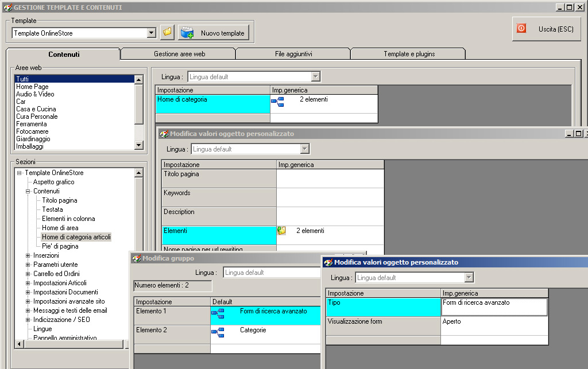Select Categorie value in Modifica gruppo
The height and width of the screenshot is (369, 588).
253,330
